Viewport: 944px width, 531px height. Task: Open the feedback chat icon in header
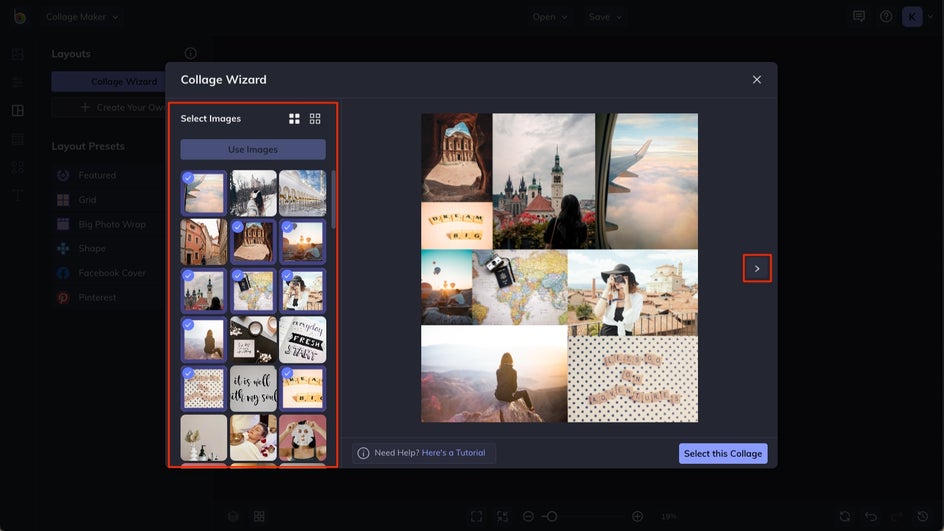[859, 16]
